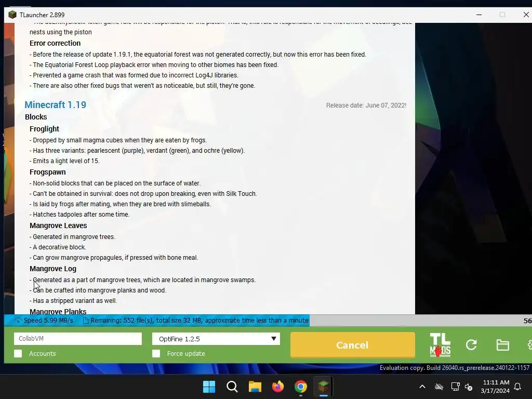532x399 pixels.
Task: Click the download speed gauge icon
Action: [x=18, y=320]
